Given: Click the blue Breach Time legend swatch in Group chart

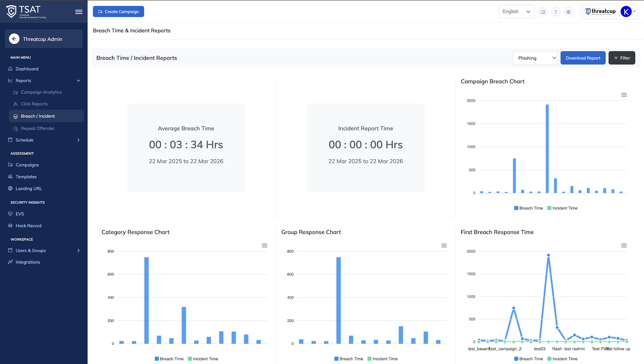Looking at the screenshot, I should click(336, 359).
